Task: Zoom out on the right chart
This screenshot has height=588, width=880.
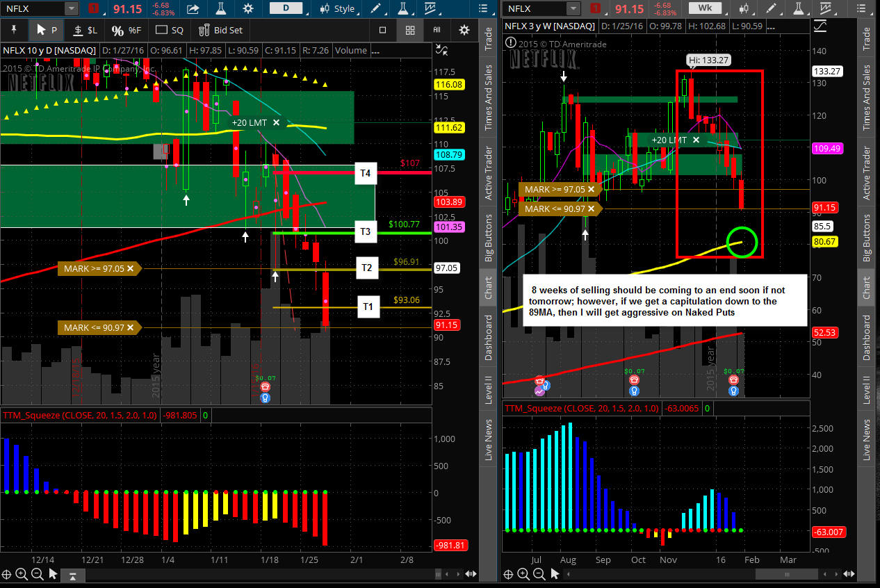Action: 539,574
